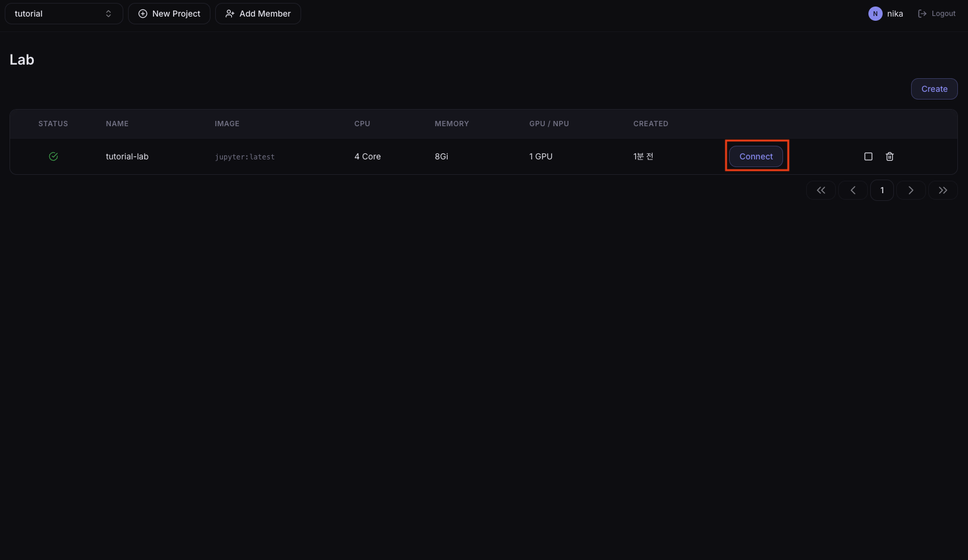Click the nika username label
Screen dimensions: 968x560
tap(895, 14)
